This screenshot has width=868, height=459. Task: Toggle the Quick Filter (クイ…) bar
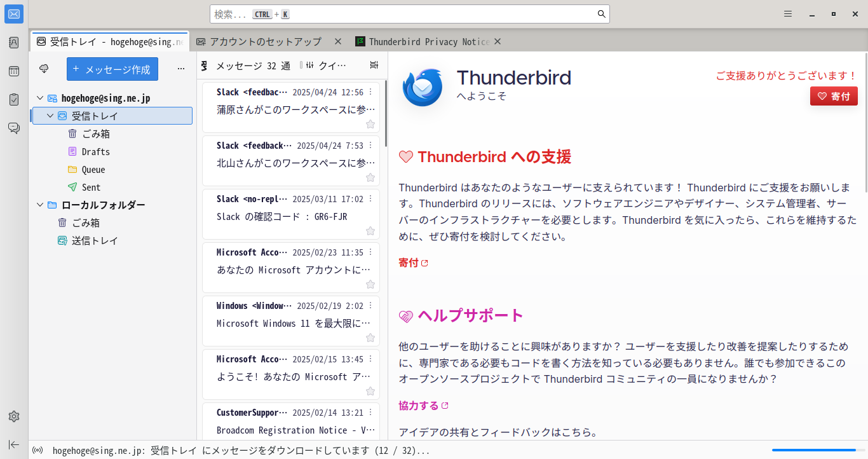[326, 65]
